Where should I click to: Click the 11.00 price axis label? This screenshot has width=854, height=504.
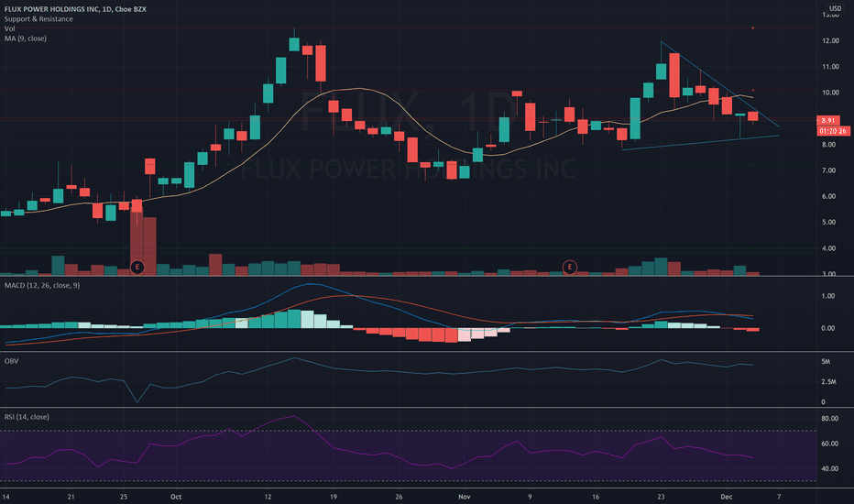[x=830, y=67]
